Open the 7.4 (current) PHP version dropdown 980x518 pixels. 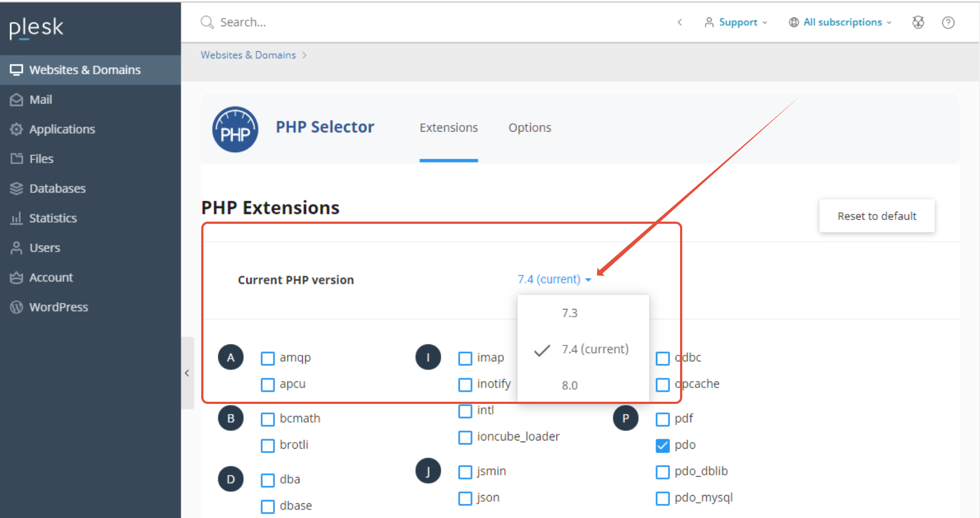click(x=554, y=279)
